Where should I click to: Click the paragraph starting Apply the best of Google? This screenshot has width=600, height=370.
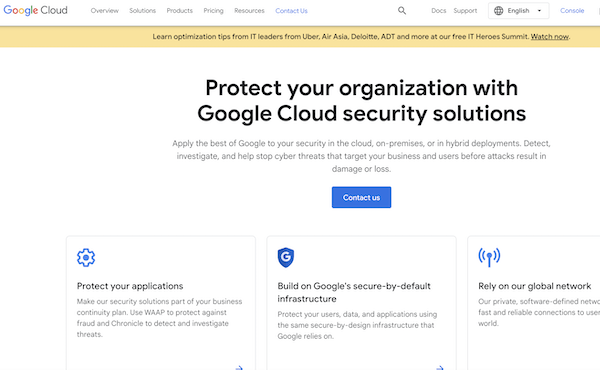tap(361, 156)
